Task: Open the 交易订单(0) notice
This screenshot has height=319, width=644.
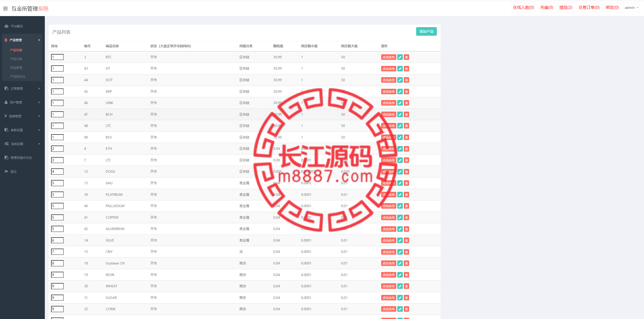Action: [x=589, y=8]
